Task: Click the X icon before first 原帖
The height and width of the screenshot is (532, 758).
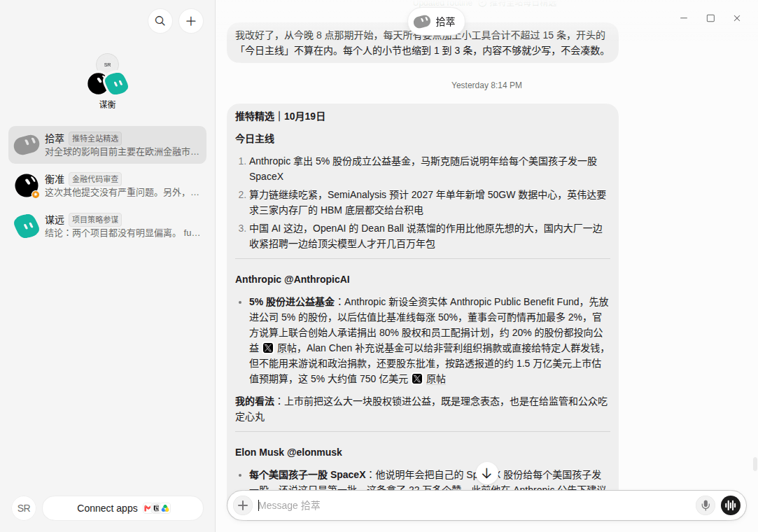Action: (x=268, y=348)
